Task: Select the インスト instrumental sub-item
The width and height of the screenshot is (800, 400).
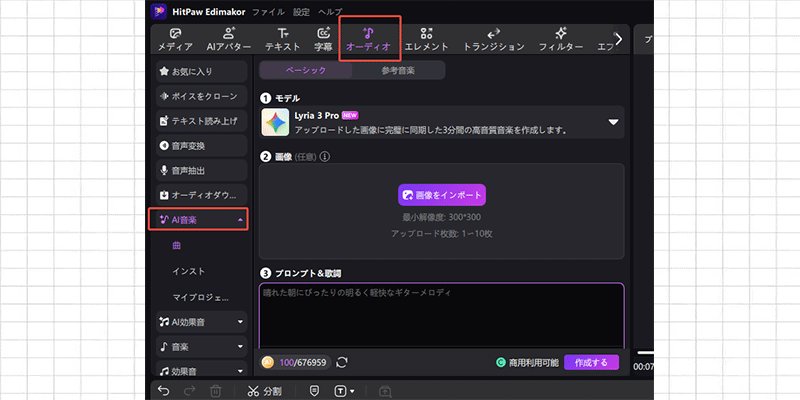Action: 188,271
